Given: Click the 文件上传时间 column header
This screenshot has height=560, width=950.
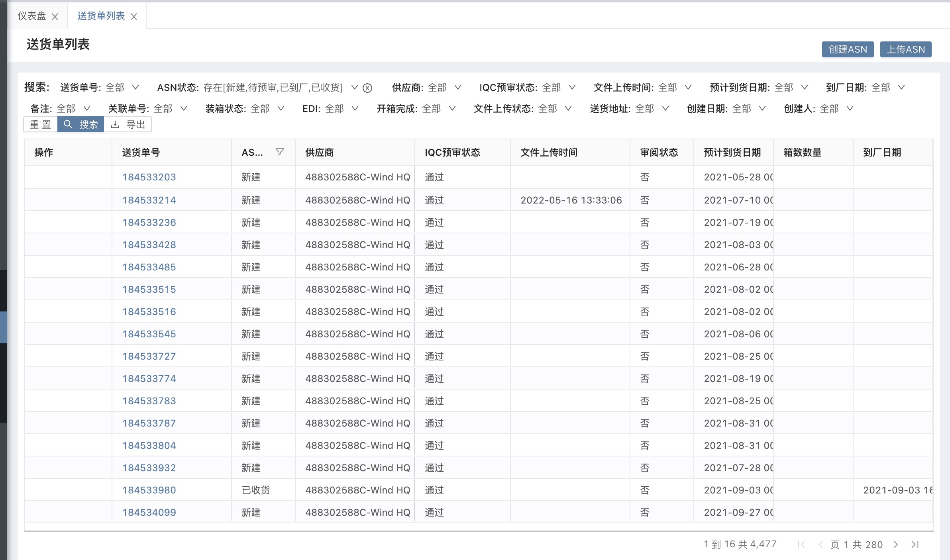Looking at the screenshot, I should coord(570,152).
